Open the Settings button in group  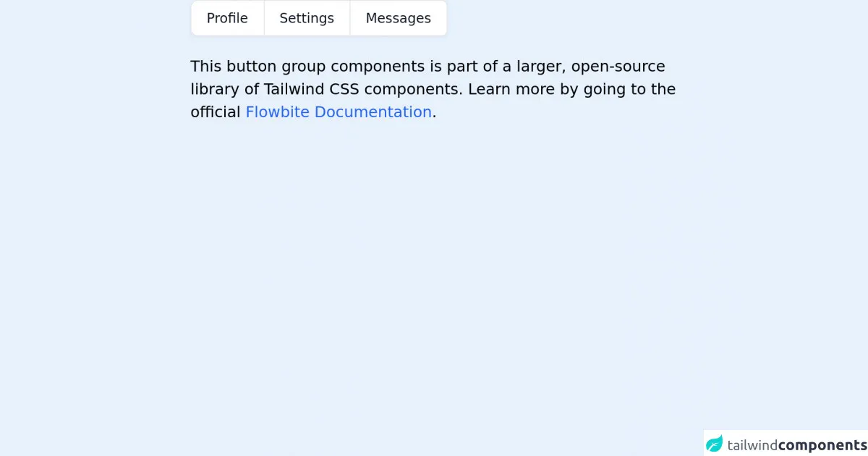[307, 18]
